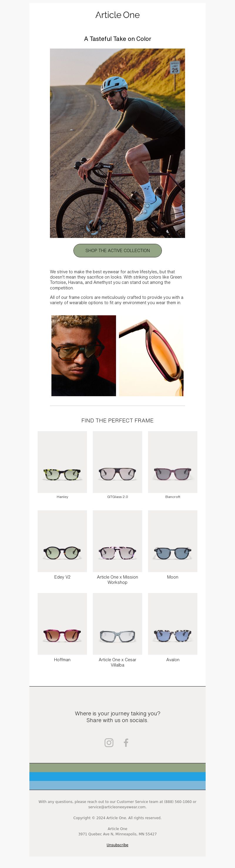This screenshot has height=868, width=235.
Task: Open the Instagram social icon
Action: 109,743
